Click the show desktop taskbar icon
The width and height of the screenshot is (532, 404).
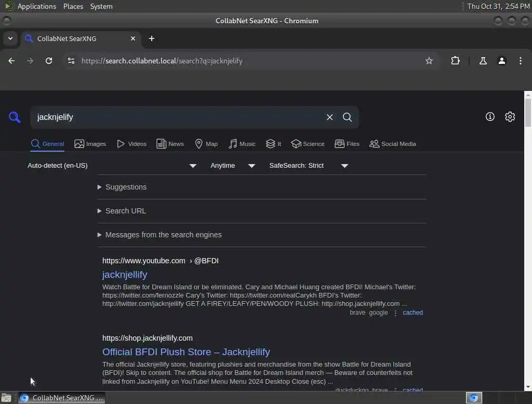(x=6, y=398)
